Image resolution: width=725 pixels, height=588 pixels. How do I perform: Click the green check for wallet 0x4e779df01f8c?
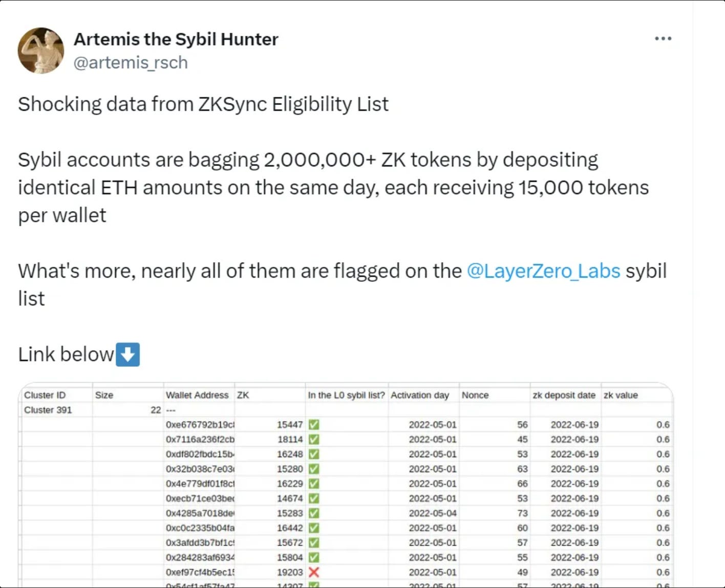pyautogui.click(x=314, y=484)
